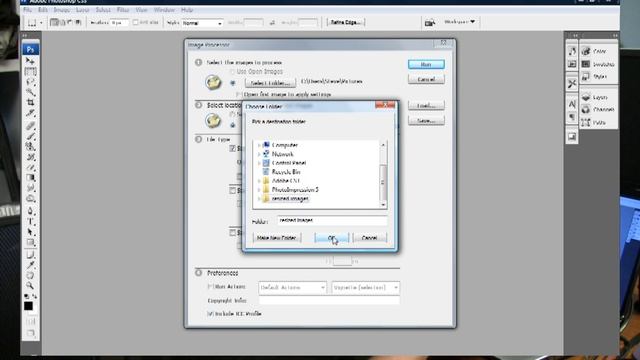The height and width of the screenshot is (360, 640).
Task: Open the Character panel 'A' icon
Action: click(572, 104)
